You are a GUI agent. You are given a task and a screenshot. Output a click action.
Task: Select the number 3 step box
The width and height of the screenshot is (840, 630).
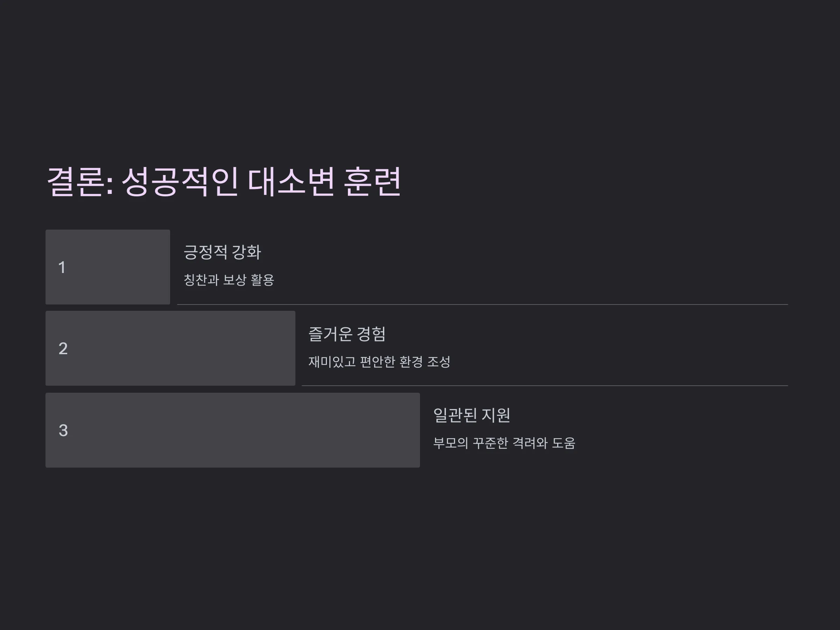233,430
